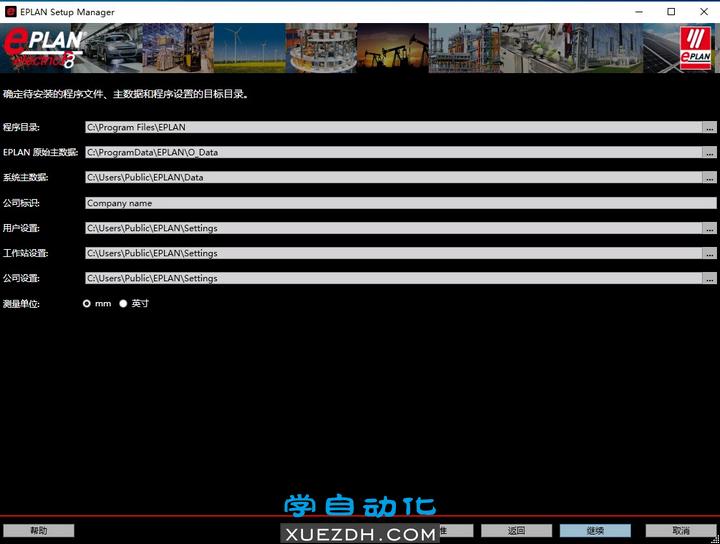The image size is (720, 544).
Task: Click the 公司标识 label
Action: 21,203
